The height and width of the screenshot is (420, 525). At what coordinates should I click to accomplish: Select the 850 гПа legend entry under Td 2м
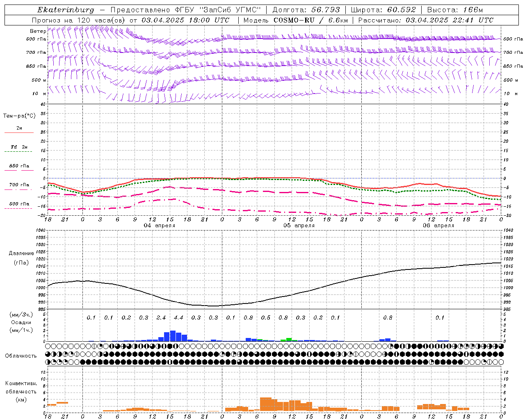pyautogui.click(x=19, y=166)
